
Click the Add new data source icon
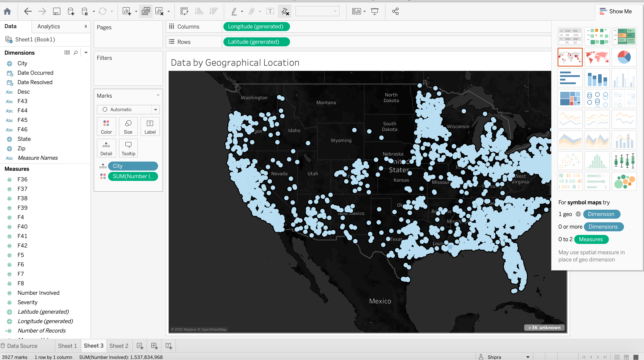point(71,11)
